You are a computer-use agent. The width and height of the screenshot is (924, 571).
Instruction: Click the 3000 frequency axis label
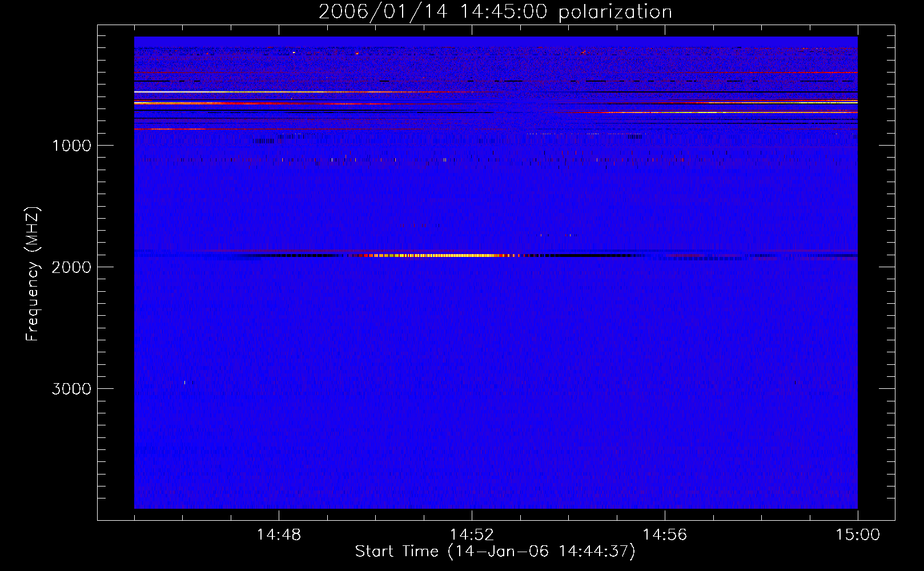(71, 389)
